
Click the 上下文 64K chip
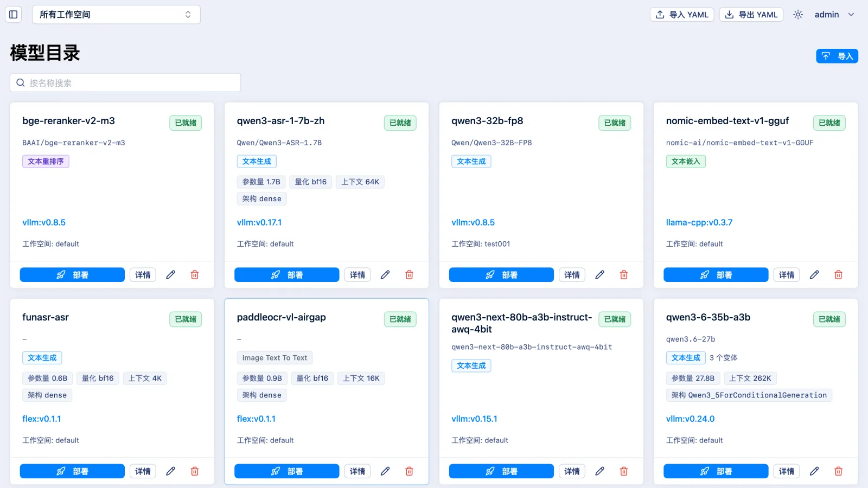coord(360,182)
